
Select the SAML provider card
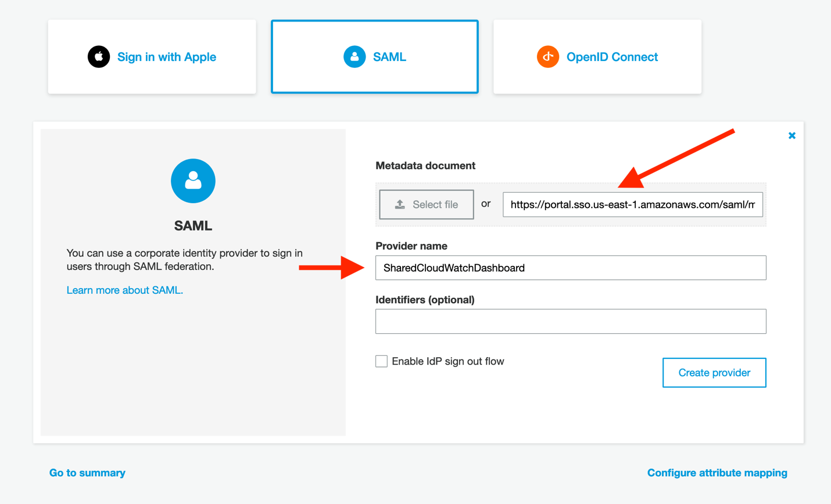pyautogui.click(x=374, y=56)
